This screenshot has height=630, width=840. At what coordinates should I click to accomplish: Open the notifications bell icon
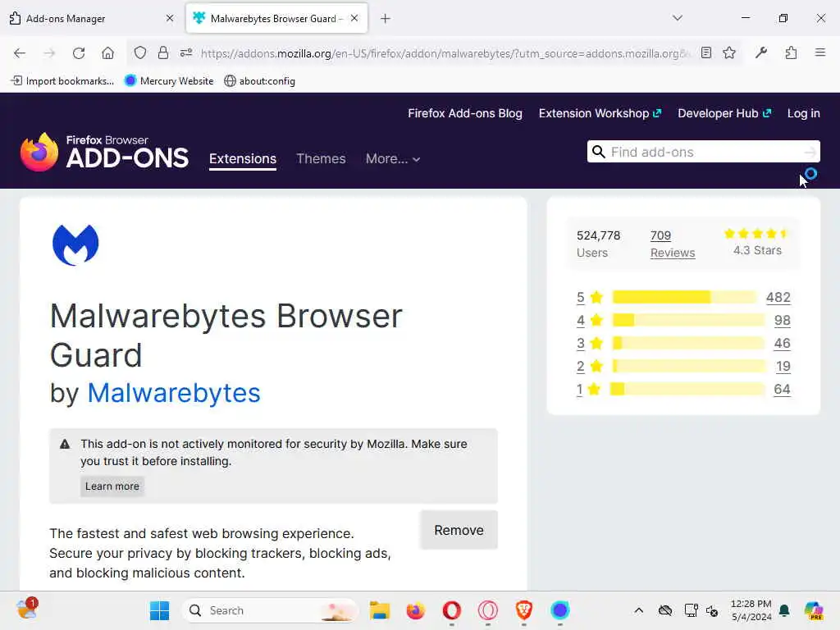[784, 610]
